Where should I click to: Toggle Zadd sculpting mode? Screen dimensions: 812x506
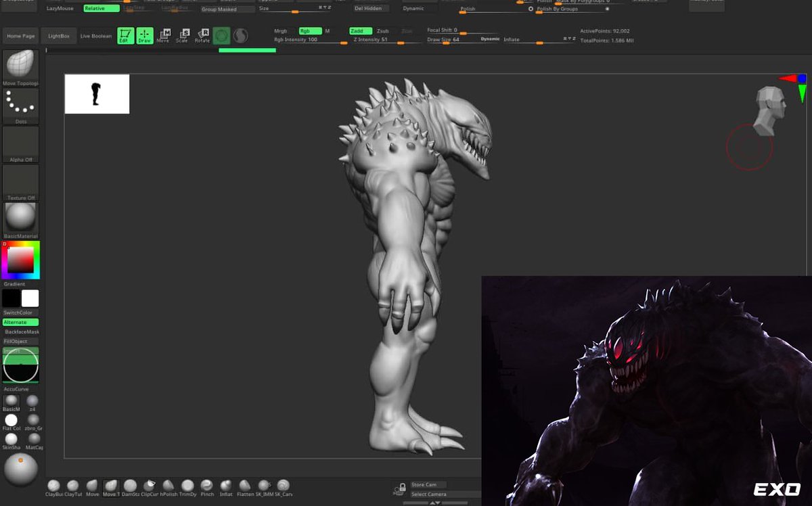pos(359,30)
